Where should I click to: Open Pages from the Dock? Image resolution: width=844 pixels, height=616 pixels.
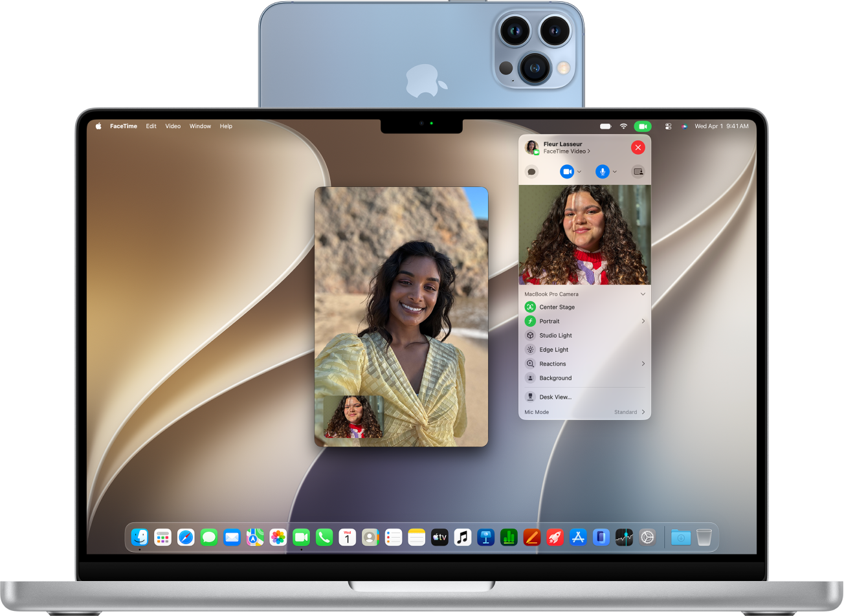click(532, 537)
